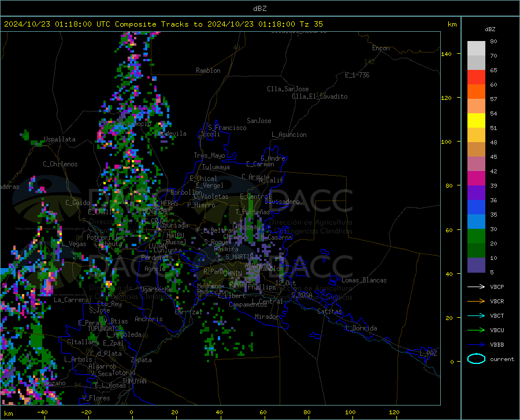The image size is (520, 420).
Task: Select the light orange 54-57 dBZ swatch
Action: [476, 106]
